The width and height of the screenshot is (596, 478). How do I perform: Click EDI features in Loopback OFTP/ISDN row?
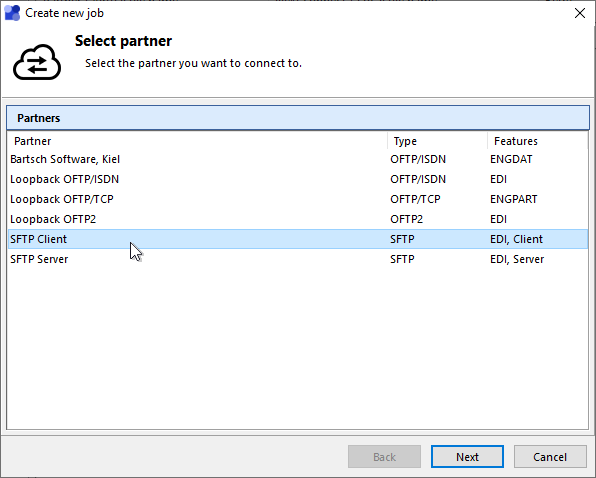(498, 179)
